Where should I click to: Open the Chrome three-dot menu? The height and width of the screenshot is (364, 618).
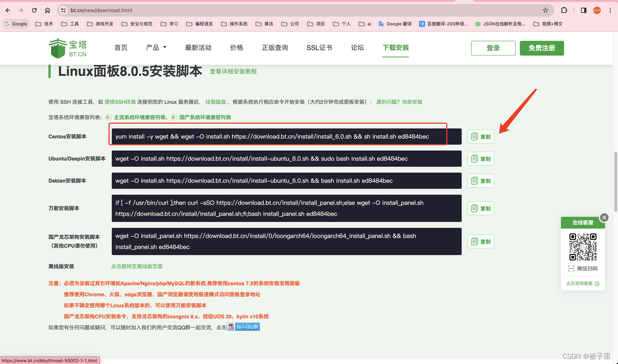611,10
